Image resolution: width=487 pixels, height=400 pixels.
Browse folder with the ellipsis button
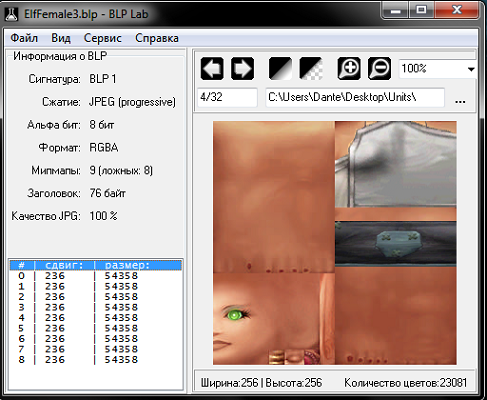pyautogui.click(x=460, y=101)
